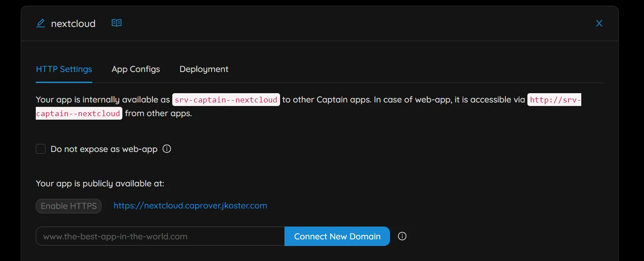The height and width of the screenshot is (261, 644).
Task: Switch to the HTTP Settings tab
Action: coord(64,69)
